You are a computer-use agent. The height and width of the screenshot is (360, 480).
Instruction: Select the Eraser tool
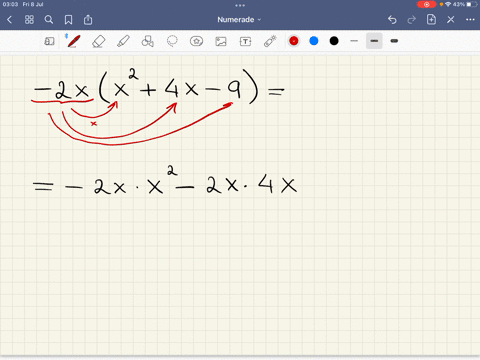click(x=99, y=42)
